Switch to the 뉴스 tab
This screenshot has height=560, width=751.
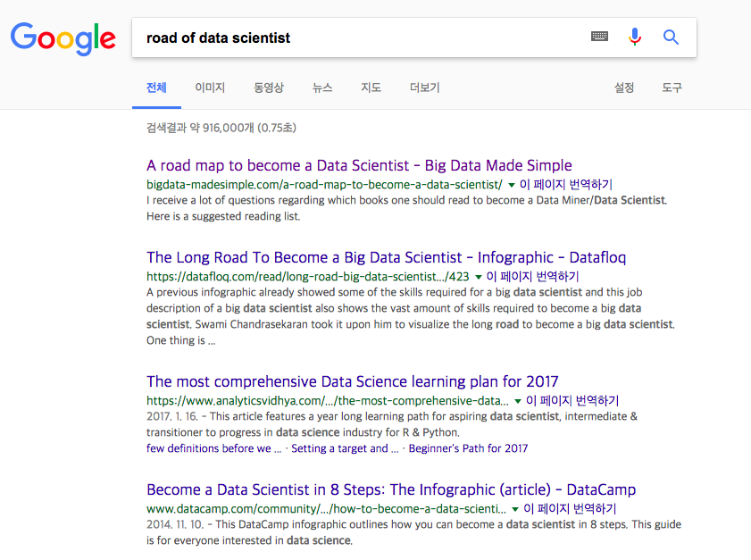[x=322, y=88]
